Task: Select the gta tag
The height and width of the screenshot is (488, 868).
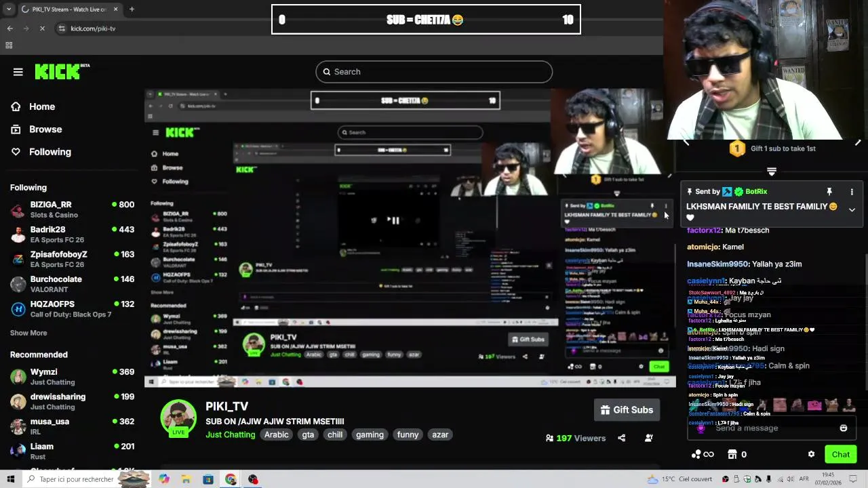Action: click(x=308, y=434)
